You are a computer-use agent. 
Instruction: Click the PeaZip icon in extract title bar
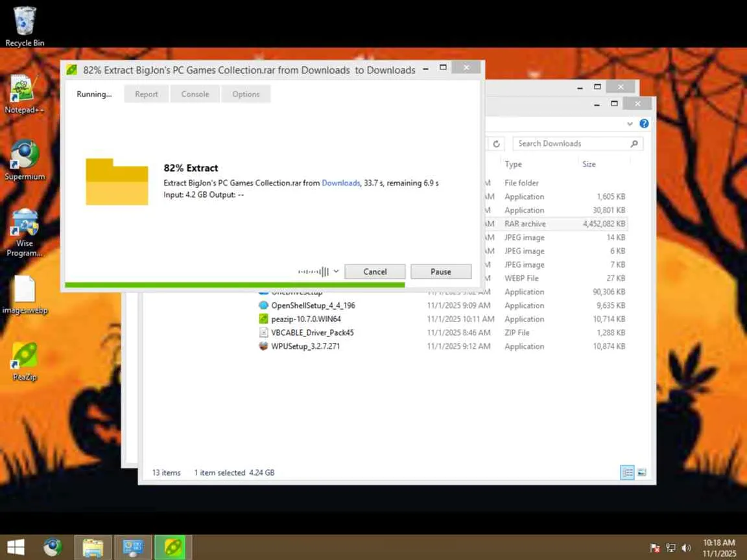(x=71, y=69)
